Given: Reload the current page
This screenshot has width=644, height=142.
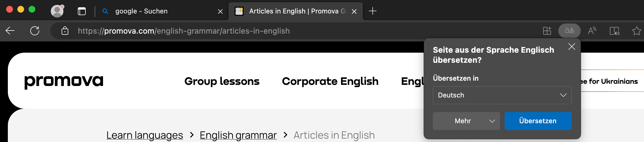Looking at the screenshot, I should 35,31.
